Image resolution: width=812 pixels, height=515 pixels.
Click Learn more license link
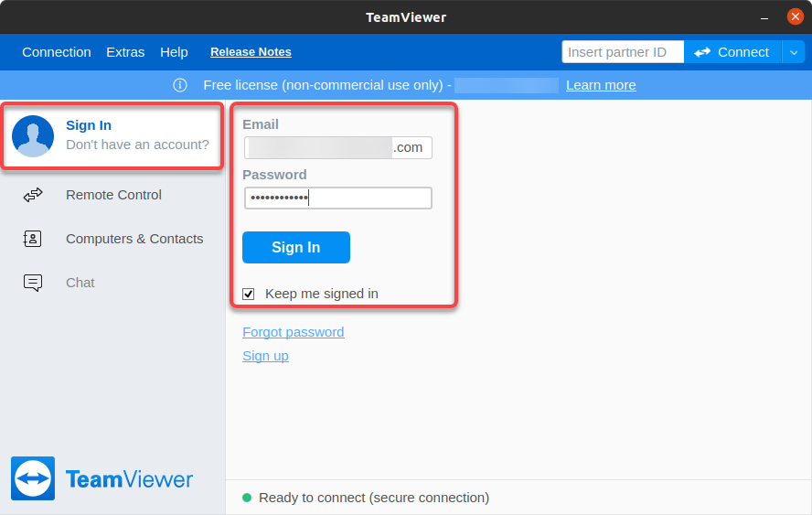point(601,85)
